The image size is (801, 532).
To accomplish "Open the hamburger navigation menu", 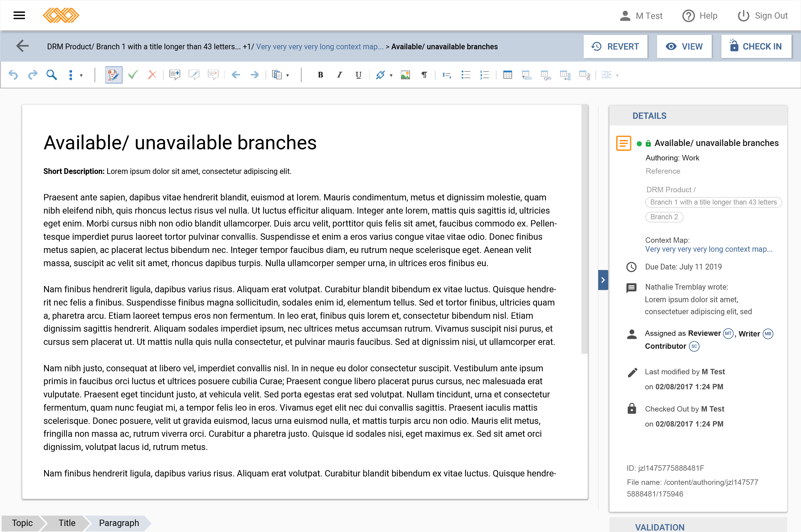I will (x=19, y=15).
